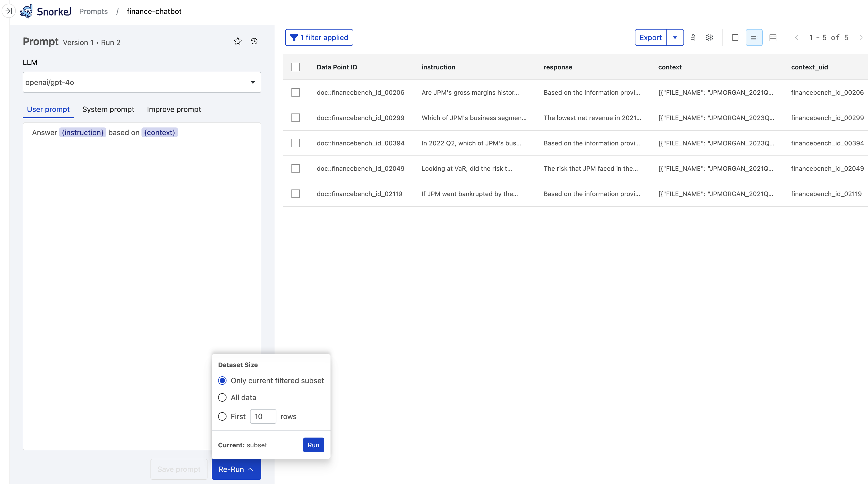Screen dimensions: 868x484
Task: Click the Snorkel logo
Action: [45, 11]
